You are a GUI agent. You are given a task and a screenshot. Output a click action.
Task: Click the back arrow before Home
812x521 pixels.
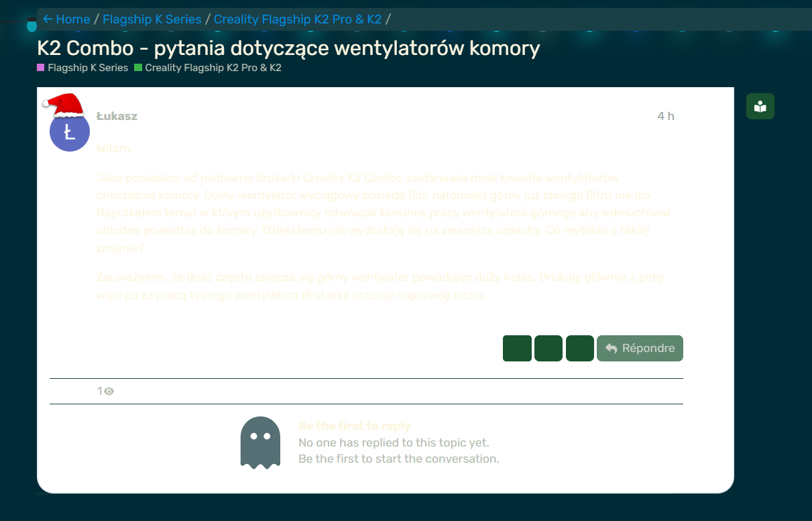point(48,19)
